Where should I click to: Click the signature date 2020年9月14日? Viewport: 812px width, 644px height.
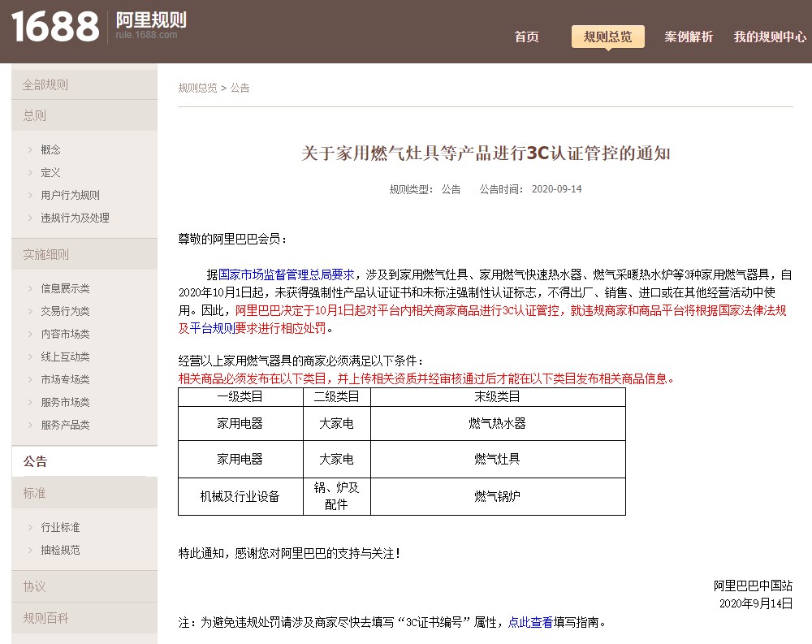(756, 603)
